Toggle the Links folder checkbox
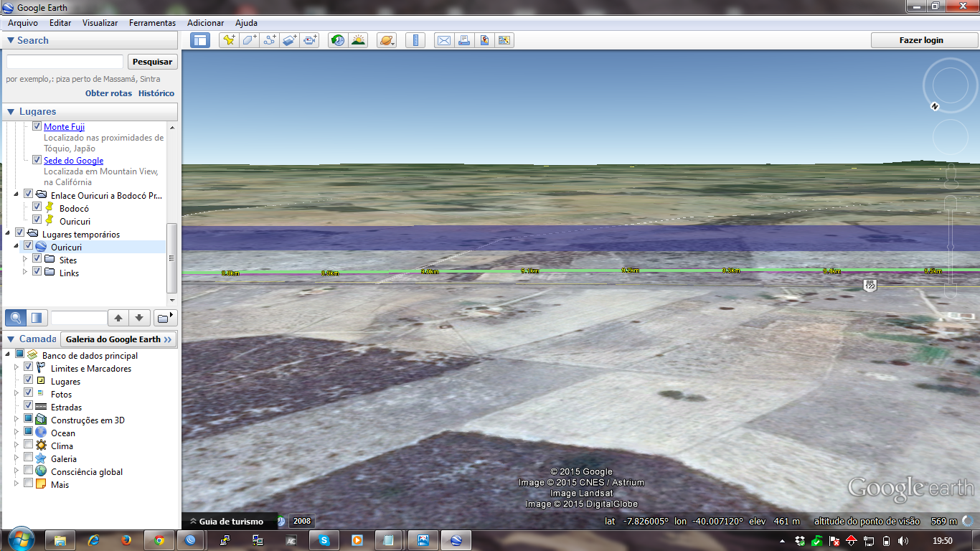The height and width of the screenshot is (551, 980). [37, 272]
